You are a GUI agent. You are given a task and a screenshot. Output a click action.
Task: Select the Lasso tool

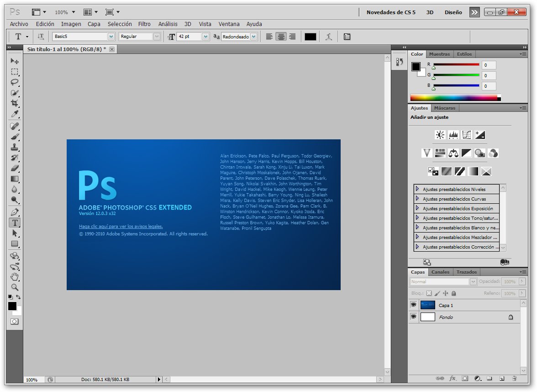pyautogui.click(x=15, y=82)
